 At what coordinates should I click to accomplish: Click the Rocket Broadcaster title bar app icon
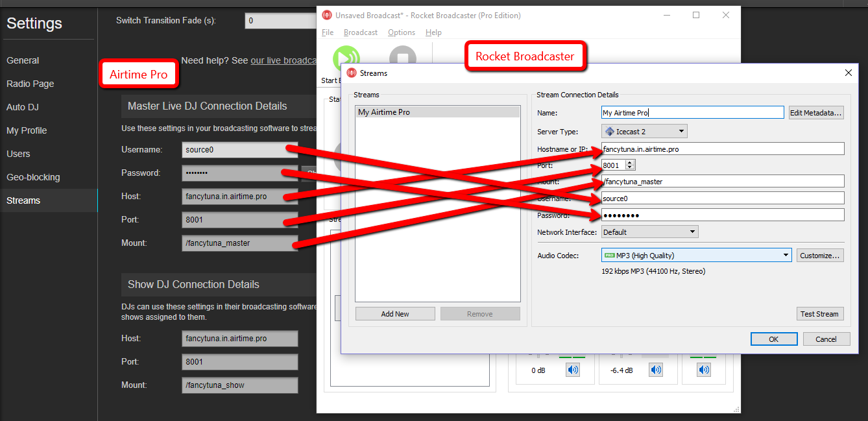coord(327,15)
